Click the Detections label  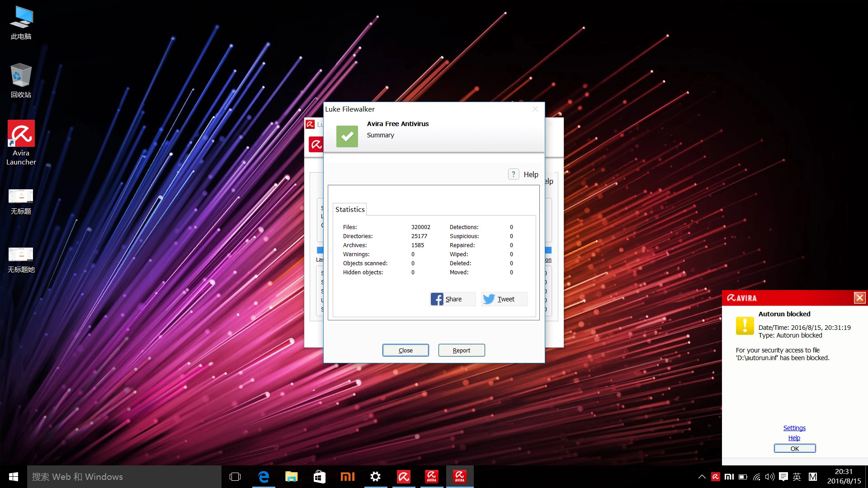pos(464,227)
